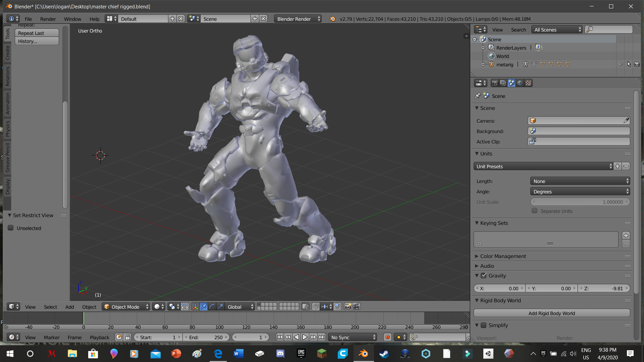Select the translate manipulator arrow icon
Viewport: 644px width, 362px height.
(204, 307)
